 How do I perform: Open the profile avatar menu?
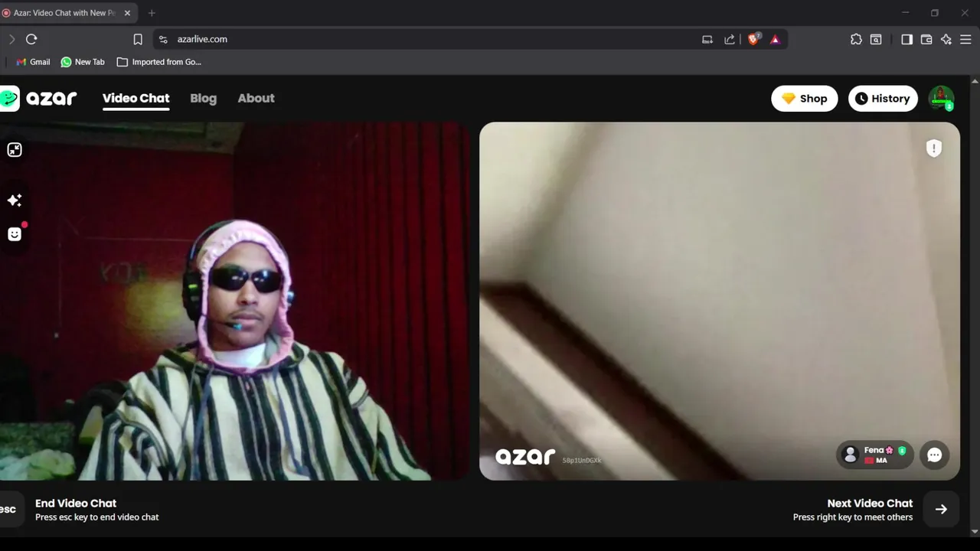click(x=941, y=98)
